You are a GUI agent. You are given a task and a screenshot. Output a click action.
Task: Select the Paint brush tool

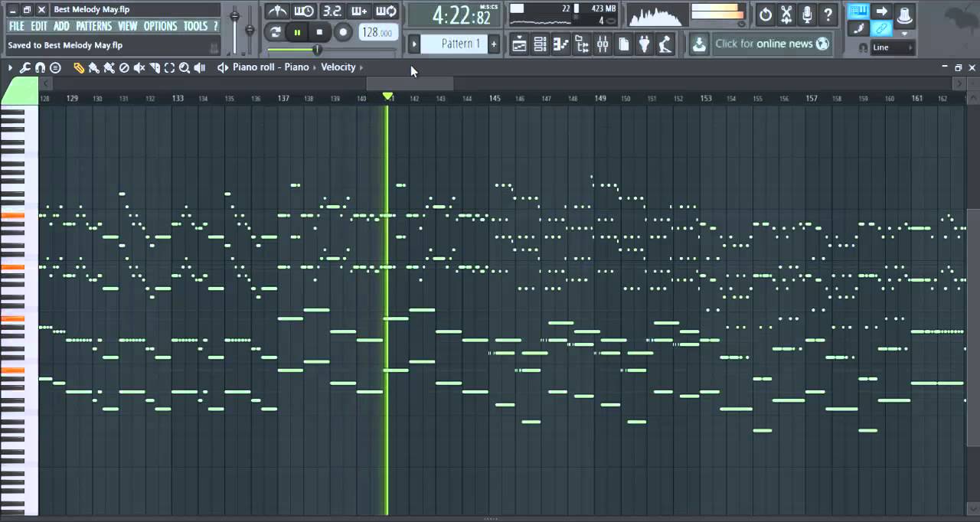pyautogui.click(x=94, y=68)
